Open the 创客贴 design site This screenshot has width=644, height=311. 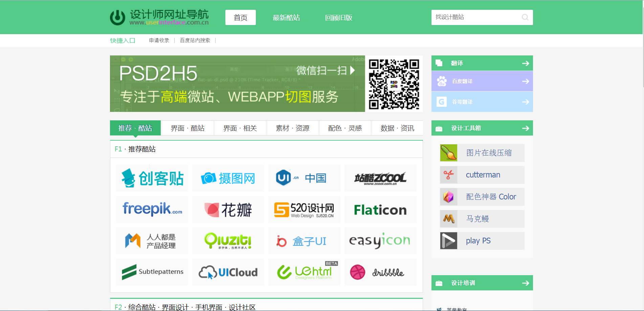point(152,178)
